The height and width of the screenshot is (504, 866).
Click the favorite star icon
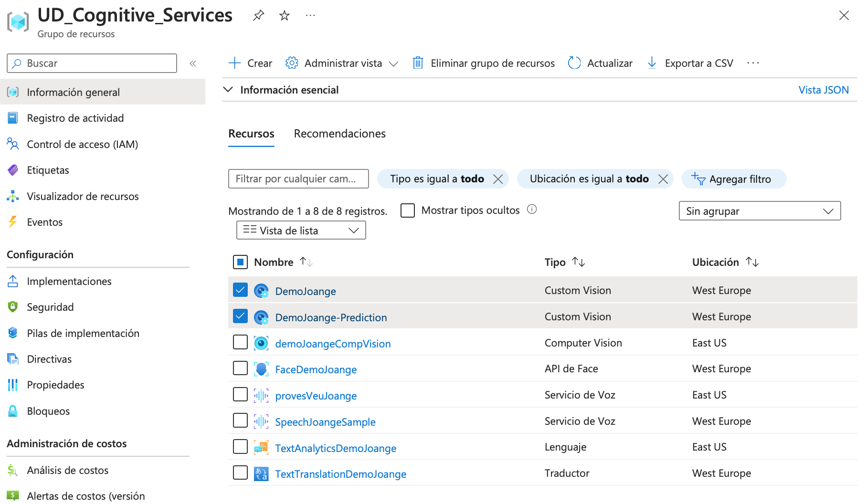[x=285, y=16]
